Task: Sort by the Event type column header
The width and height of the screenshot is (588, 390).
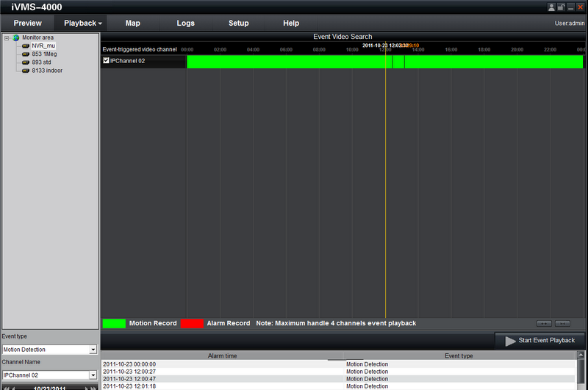Action: (x=459, y=355)
